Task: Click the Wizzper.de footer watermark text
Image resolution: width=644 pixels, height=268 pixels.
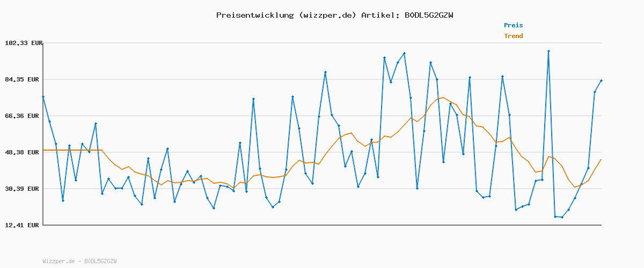Action: [79, 261]
